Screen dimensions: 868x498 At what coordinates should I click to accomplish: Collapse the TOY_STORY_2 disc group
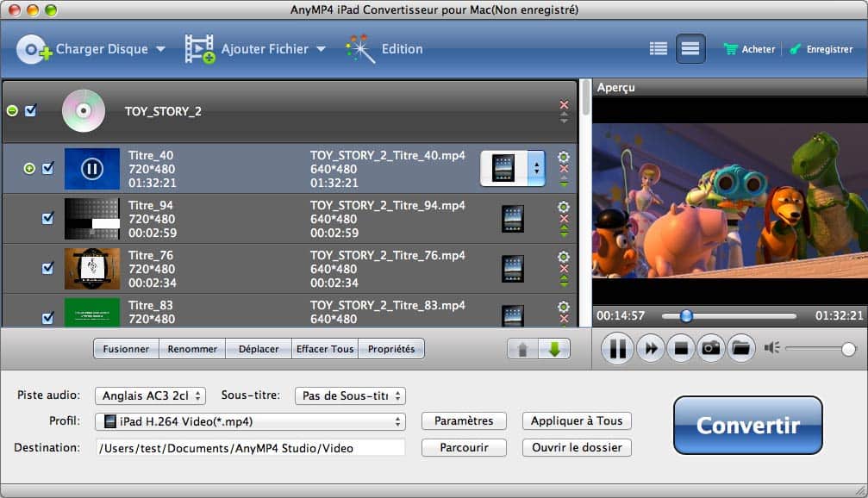tap(12, 110)
